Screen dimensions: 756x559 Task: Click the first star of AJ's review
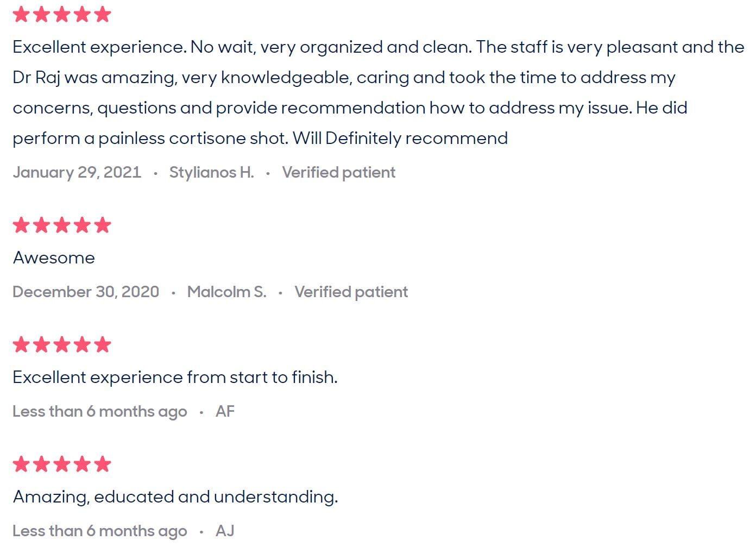click(21, 464)
